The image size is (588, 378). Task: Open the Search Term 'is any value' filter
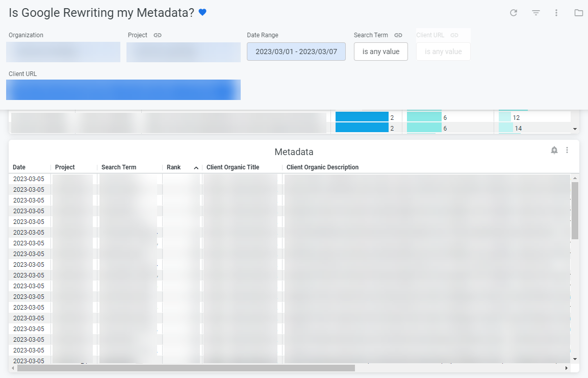[380, 52]
